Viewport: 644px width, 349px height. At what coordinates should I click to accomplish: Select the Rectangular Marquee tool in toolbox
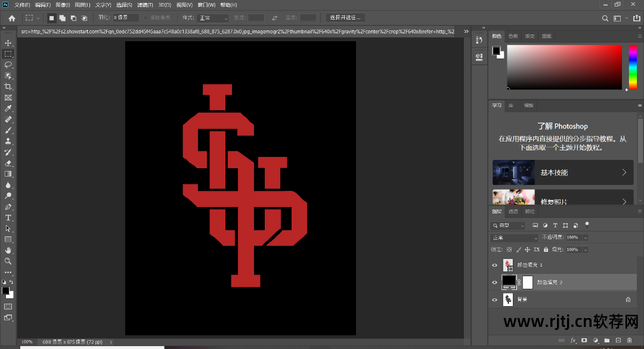point(8,54)
